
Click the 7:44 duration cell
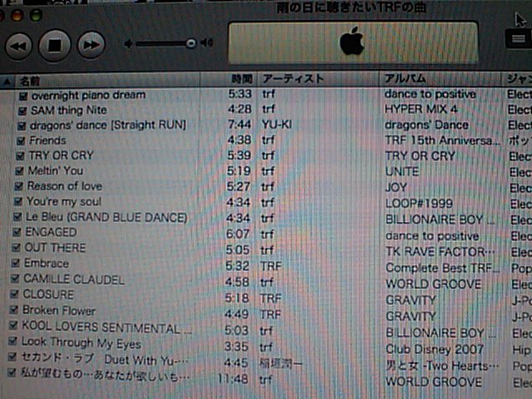click(239, 125)
